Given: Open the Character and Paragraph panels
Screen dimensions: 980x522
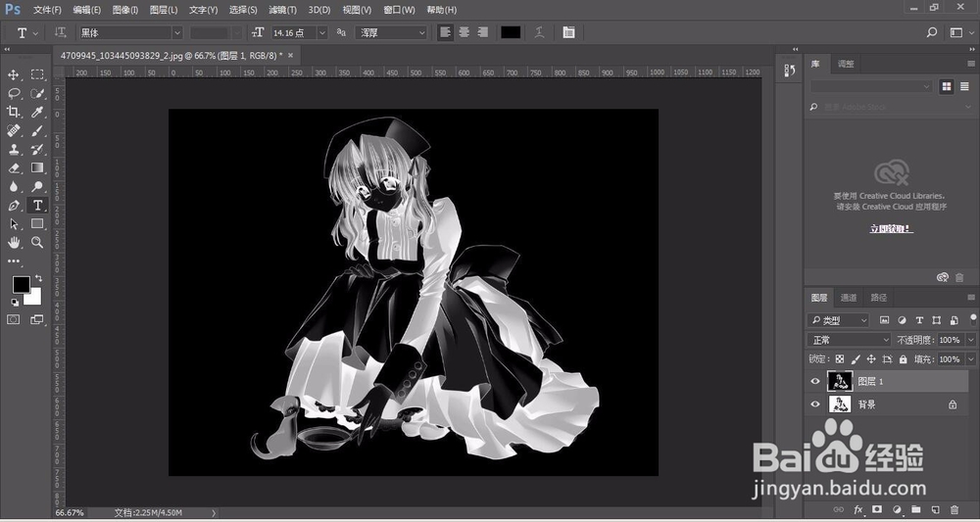Looking at the screenshot, I should pyautogui.click(x=568, y=32).
